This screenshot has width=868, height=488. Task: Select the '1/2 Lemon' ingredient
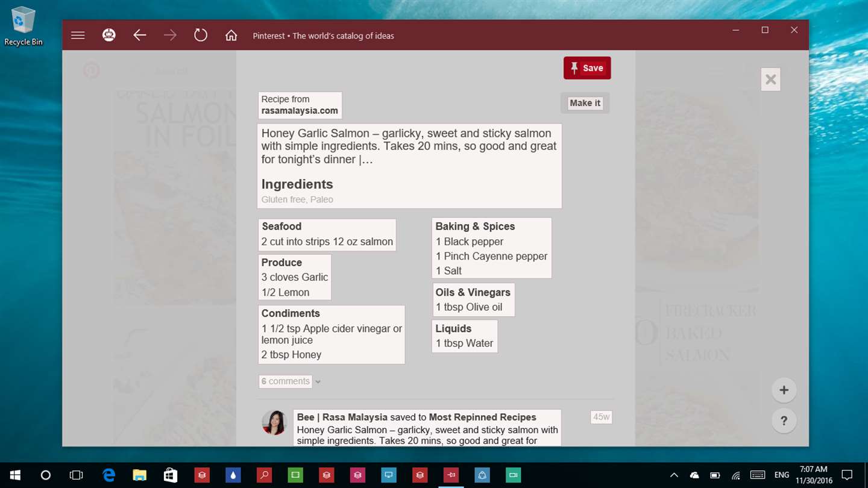tap(285, 292)
